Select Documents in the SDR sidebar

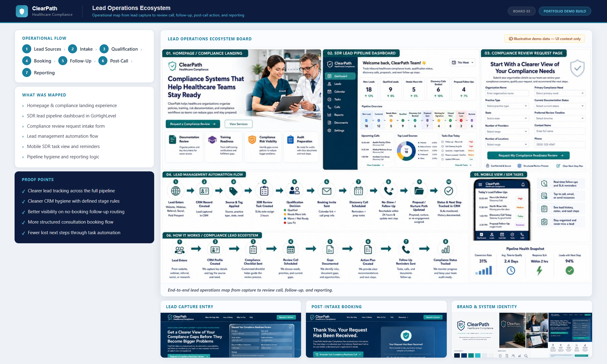click(340, 123)
